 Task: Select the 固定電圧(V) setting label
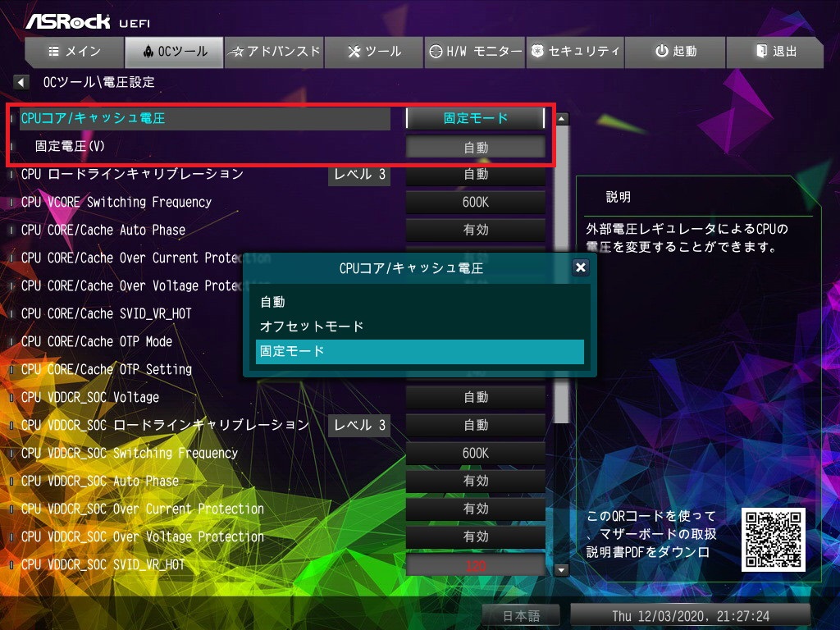coord(71,146)
